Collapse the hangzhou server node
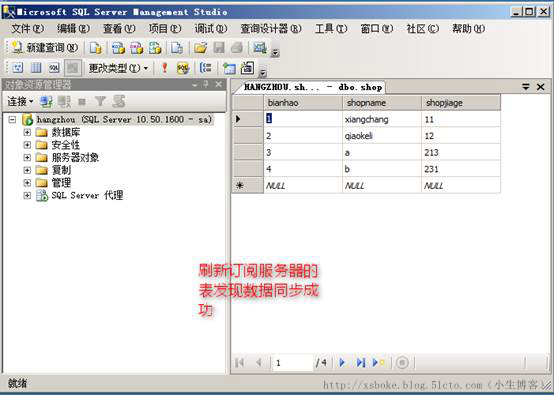The width and height of the screenshot is (554, 395). 12,119
